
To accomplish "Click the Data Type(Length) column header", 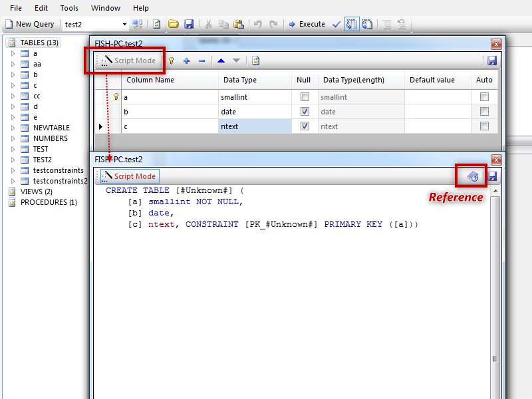I will point(361,80).
